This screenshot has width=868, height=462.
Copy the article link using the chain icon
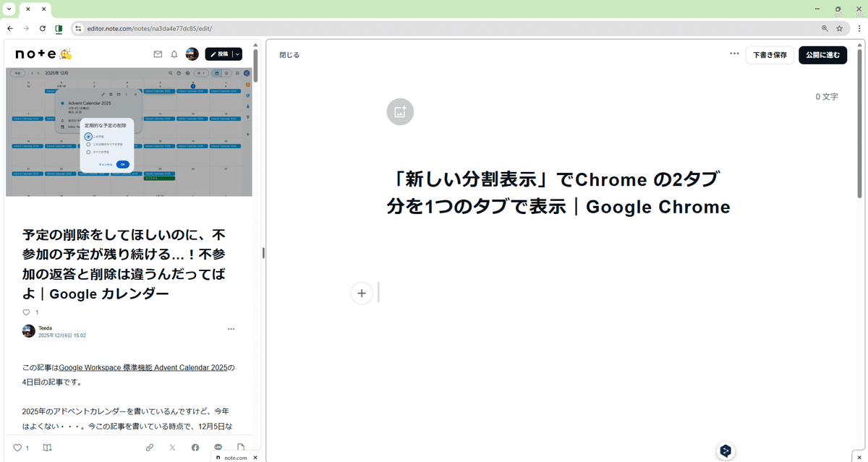150,447
